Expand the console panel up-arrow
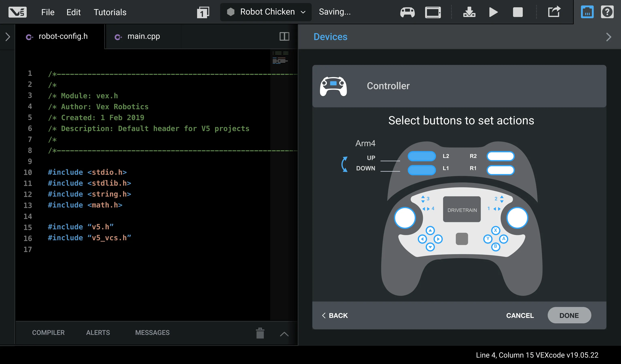 tap(284, 334)
